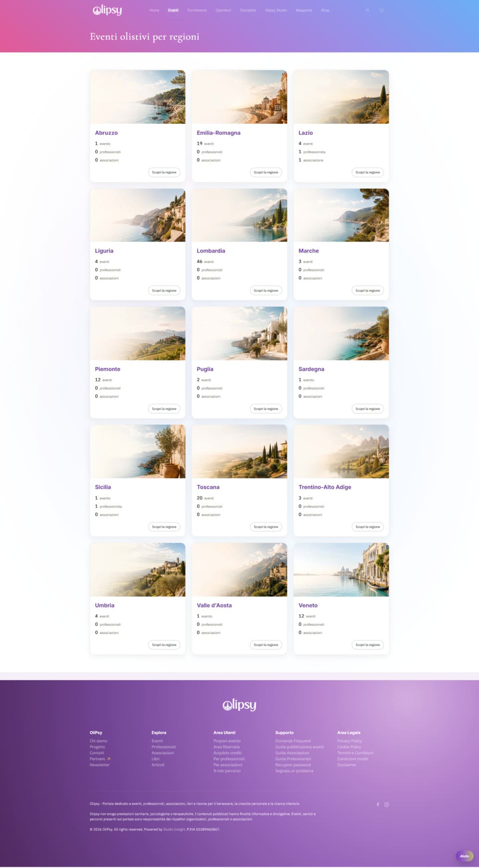Open Il mio percorso footer link

(x=227, y=771)
